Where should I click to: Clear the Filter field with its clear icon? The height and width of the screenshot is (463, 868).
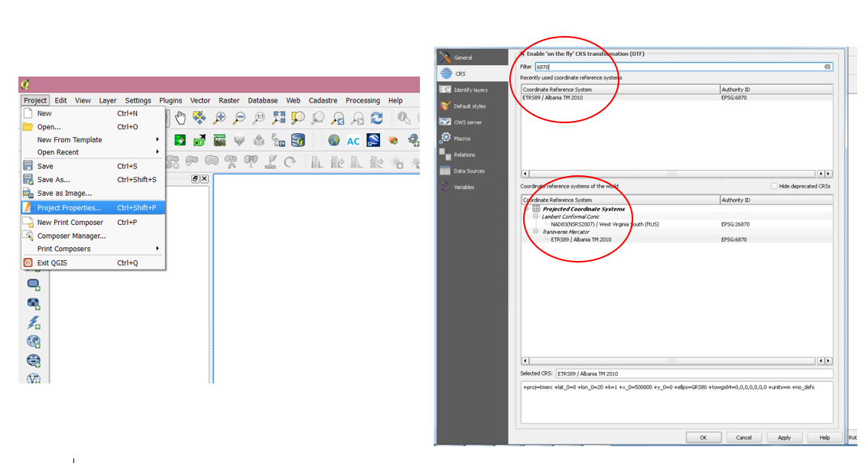[x=827, y=67]
